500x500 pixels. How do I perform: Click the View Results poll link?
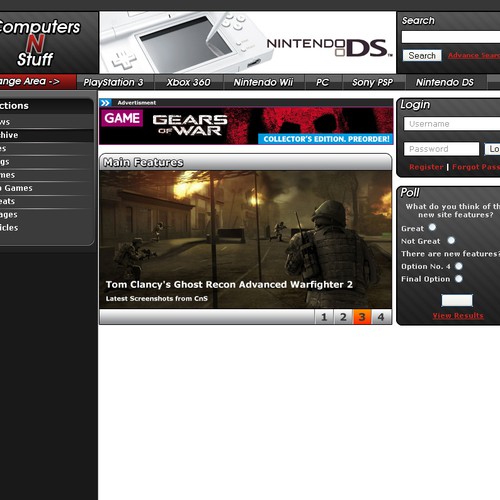[458, 316]
